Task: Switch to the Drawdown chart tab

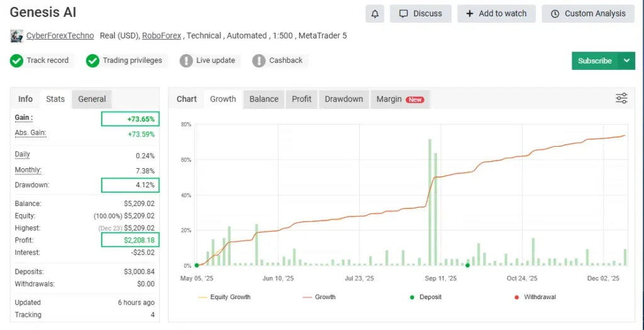Action: pos(343,99)
